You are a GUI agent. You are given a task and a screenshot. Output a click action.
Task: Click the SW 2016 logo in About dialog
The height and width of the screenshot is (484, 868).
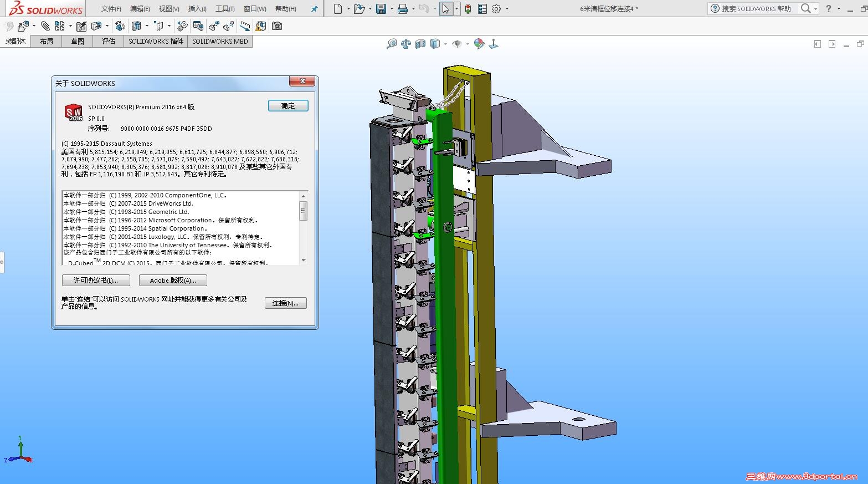pos(74,113)
